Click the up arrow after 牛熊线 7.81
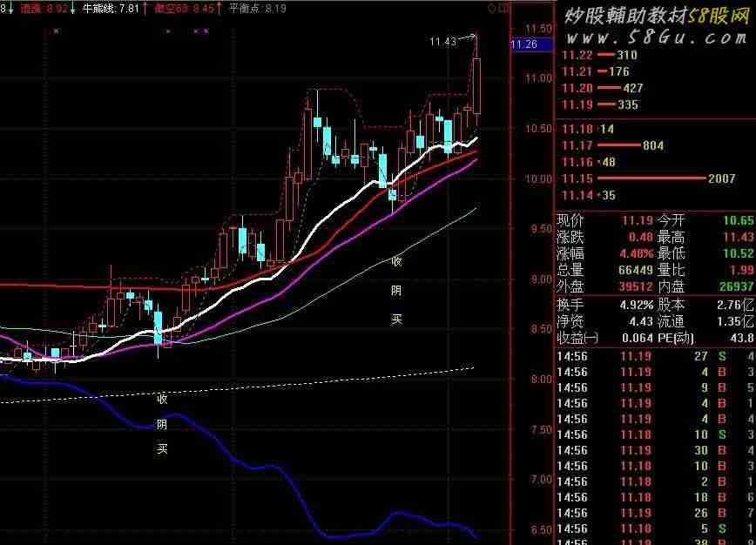 point(145,8)
